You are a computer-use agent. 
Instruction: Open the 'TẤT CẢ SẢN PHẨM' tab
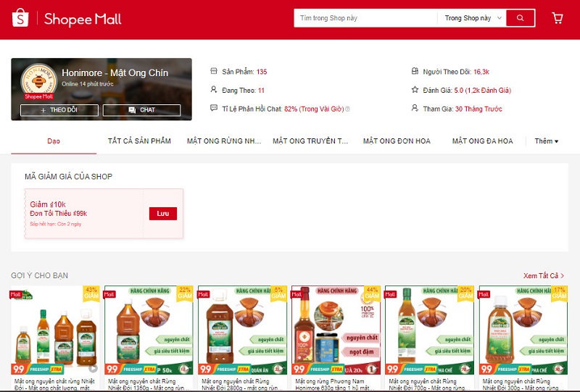click(139, 141)
